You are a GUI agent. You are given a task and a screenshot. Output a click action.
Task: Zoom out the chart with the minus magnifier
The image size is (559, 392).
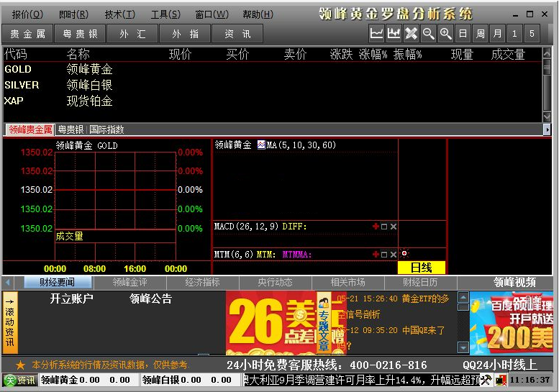pos(428,34)
